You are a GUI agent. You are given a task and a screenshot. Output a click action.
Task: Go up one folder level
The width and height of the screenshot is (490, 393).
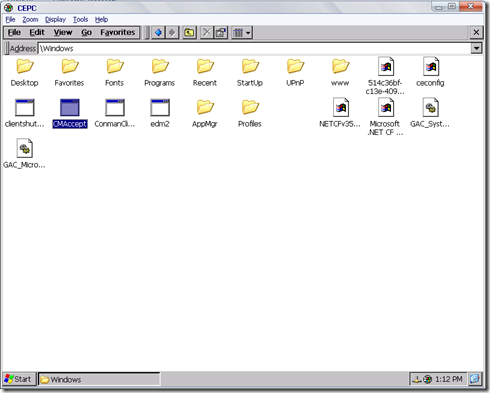tap(189, 33)
